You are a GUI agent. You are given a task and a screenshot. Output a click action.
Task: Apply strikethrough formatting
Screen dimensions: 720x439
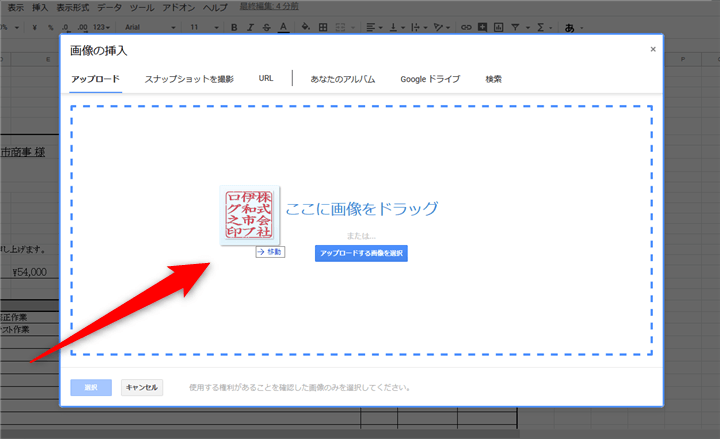tap(267, 28)
